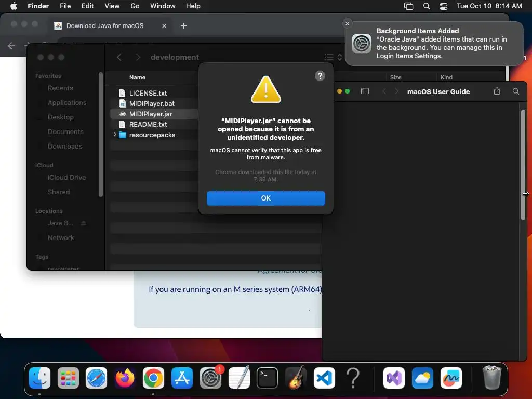Open Launchpad from the Dock

[x=68, y=378]
